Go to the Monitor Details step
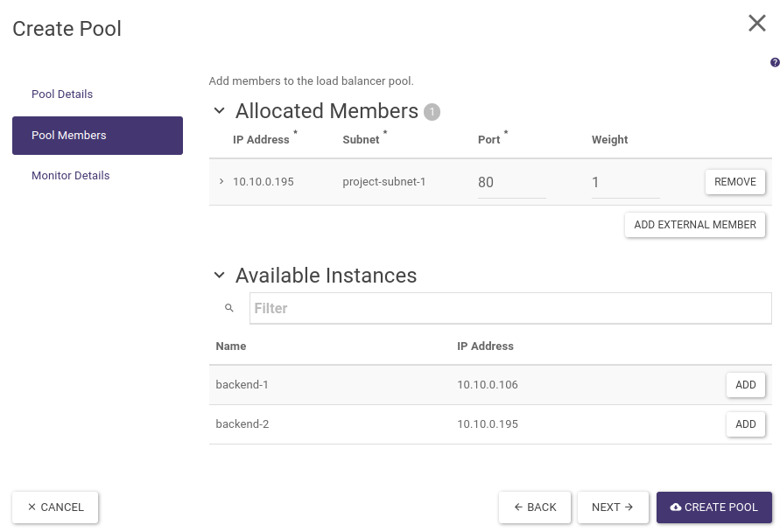This screenshot has width=780, height=532. 71,176
